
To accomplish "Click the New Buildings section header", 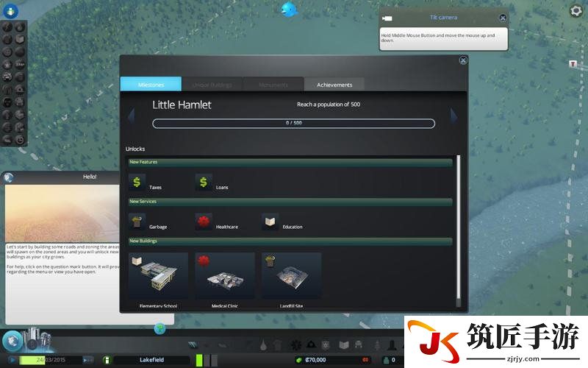I will (x=290, y=241).
